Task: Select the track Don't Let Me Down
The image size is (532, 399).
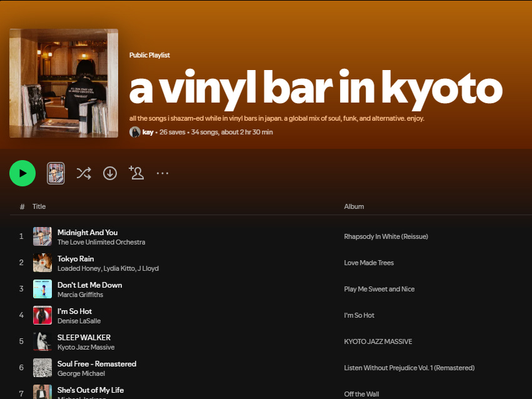Action: (89, 285)
